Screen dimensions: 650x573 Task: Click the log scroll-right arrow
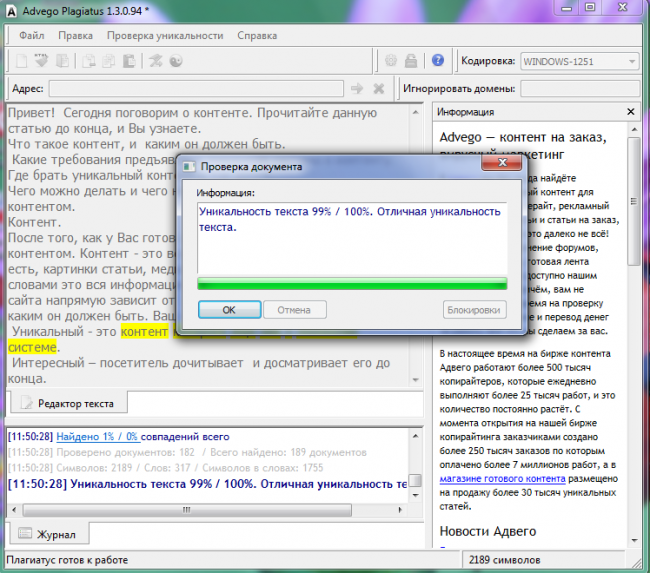tap(400, 510)
